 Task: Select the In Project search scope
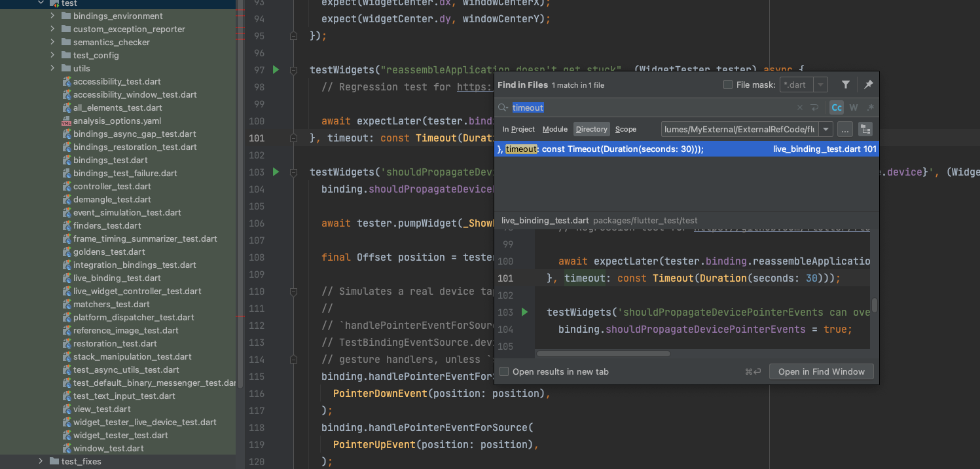[x=518, y=129]
